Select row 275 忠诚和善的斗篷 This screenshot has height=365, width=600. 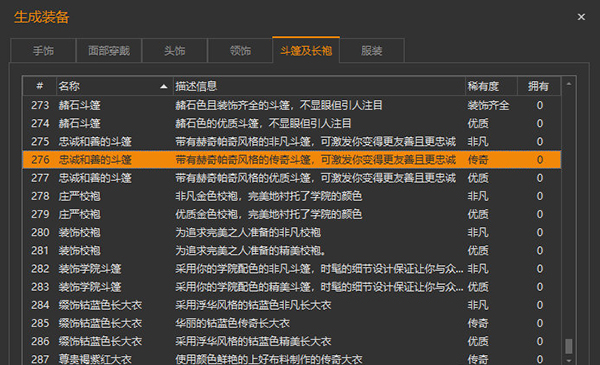[x=292, y=142]
